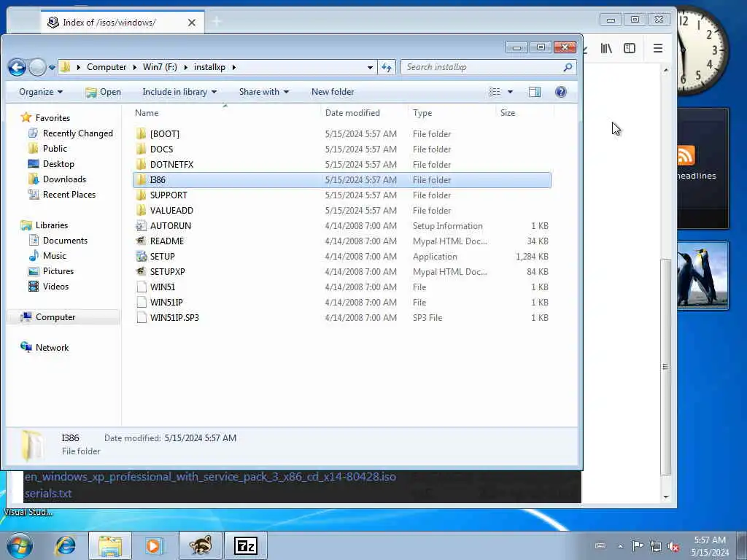Click the search magnifier icon

point(568,67)
